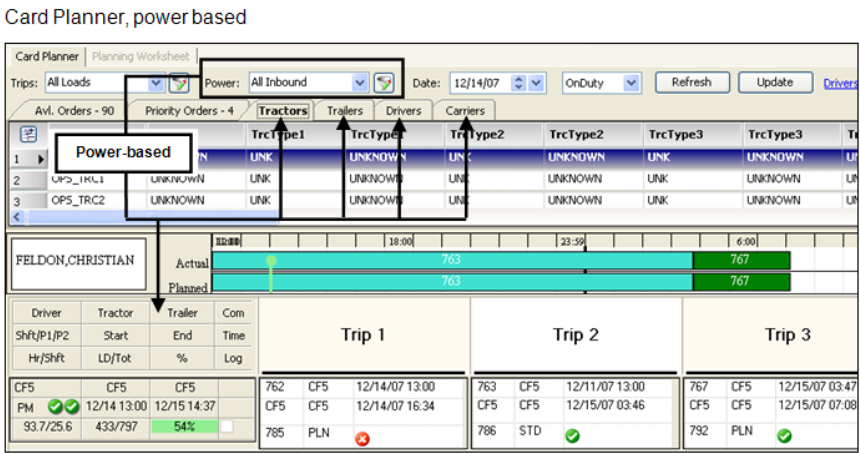Click the Update button

click(774, 83)
